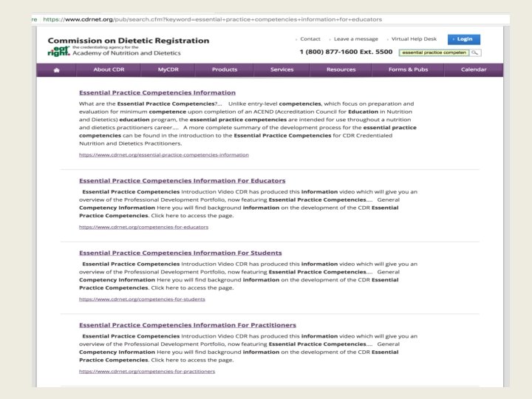The width and height of the screenshot is (532, 399).
Task: Open the Resources menu
Action: [341, 69]
